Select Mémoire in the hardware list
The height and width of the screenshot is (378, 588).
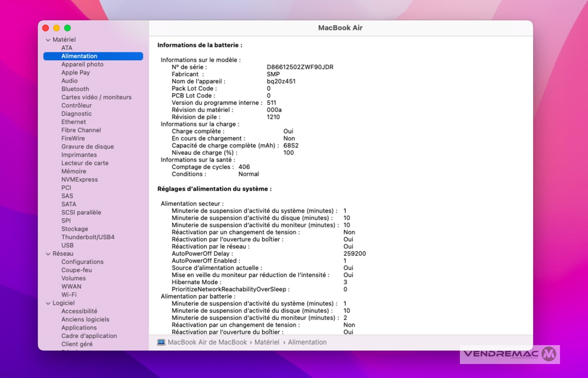tap(73, 171)
